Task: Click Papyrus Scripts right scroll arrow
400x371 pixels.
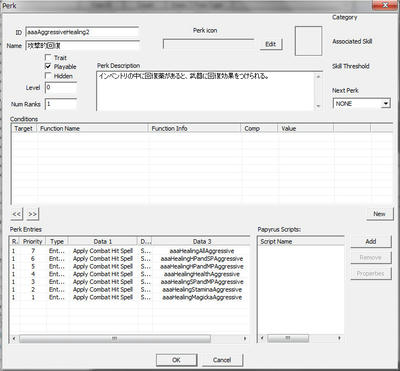Action: pos(339,338)
